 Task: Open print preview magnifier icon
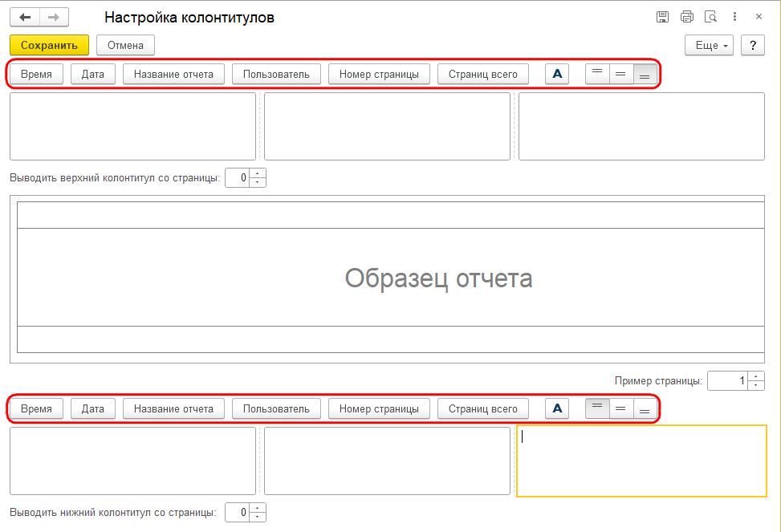coord(711,17)
